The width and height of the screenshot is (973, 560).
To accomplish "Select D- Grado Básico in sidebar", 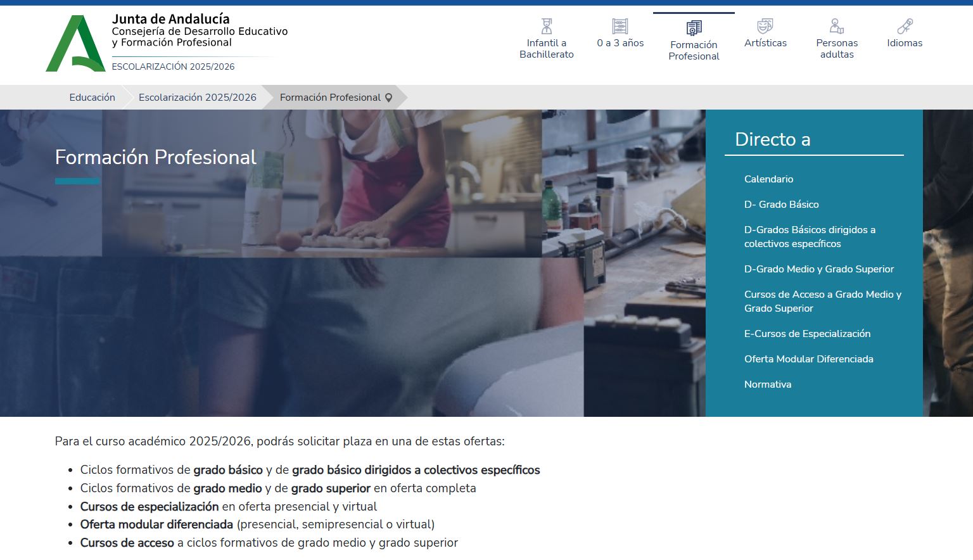I will click(781, 205).
